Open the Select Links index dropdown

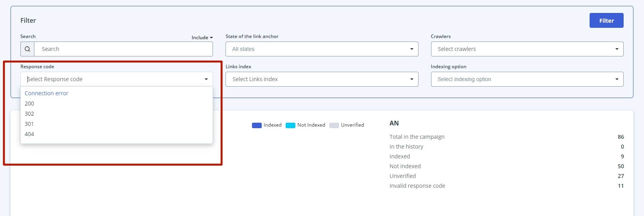tap(322, 79)
